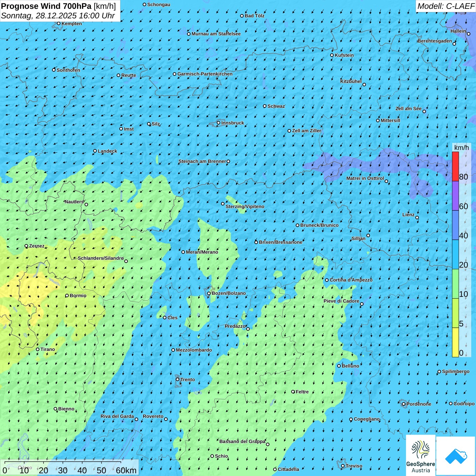This screenshot has width=476, height=476.
Task: Select the Zell am See marker
Action: [x=424, y=112]
